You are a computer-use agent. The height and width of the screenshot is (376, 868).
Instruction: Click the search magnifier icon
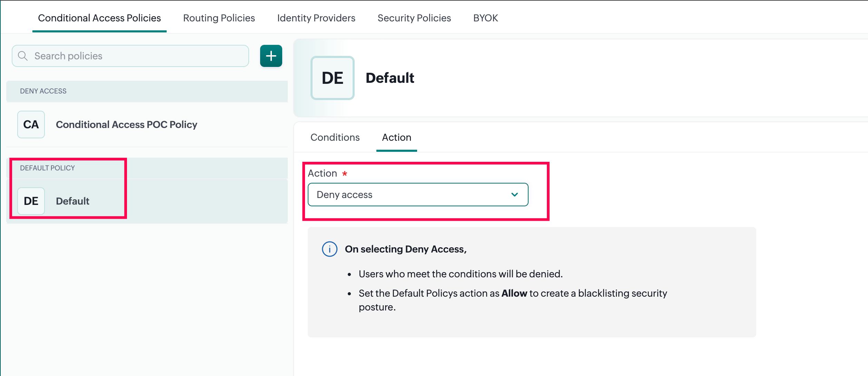[23, 56]
